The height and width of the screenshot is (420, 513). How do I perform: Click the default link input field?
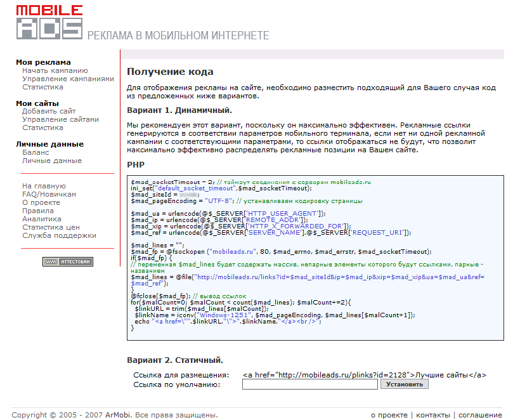point(309,384)
